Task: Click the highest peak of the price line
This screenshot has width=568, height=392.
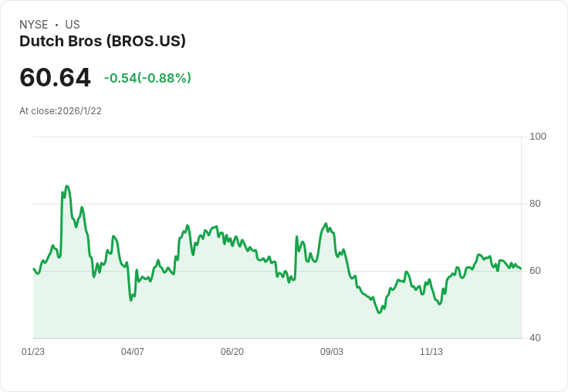Action: [x=67, y=186]
